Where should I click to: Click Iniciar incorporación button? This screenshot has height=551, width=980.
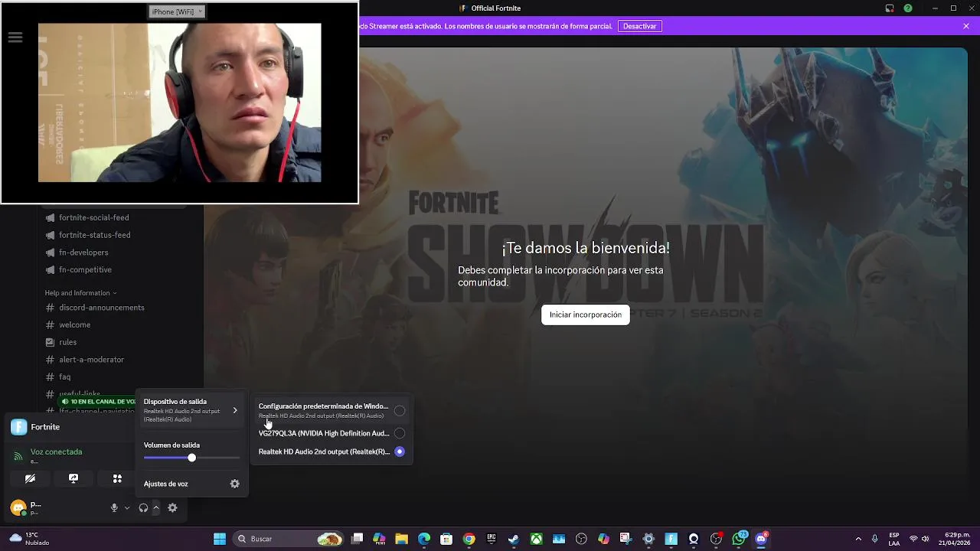(x=586, y=315)
